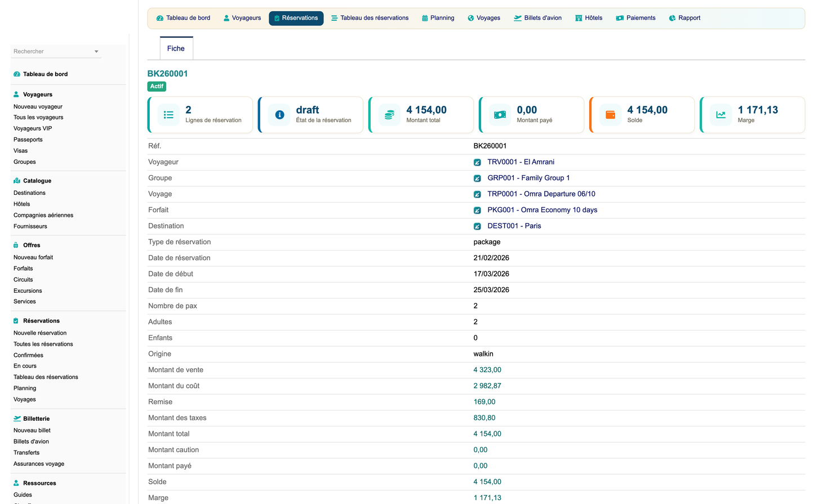Go to Nouvelle réservation in sidebar
814x504 pixels.
[40, 333]
